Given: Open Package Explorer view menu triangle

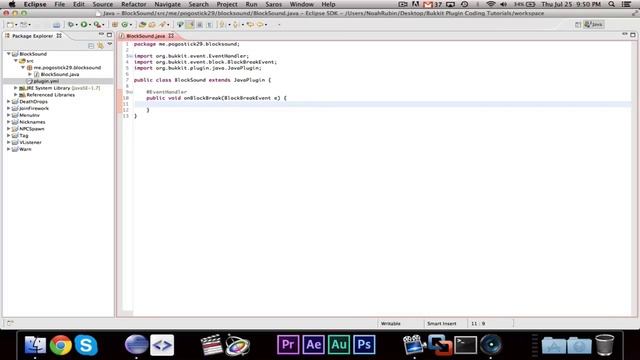Looking at the screenshot, I should 110,44.
